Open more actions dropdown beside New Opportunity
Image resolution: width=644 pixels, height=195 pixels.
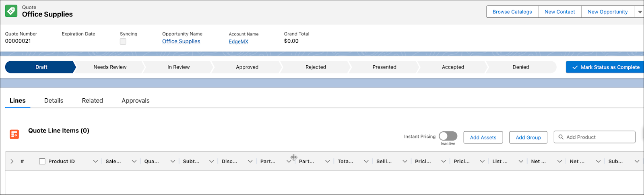[x=640, y=12]
